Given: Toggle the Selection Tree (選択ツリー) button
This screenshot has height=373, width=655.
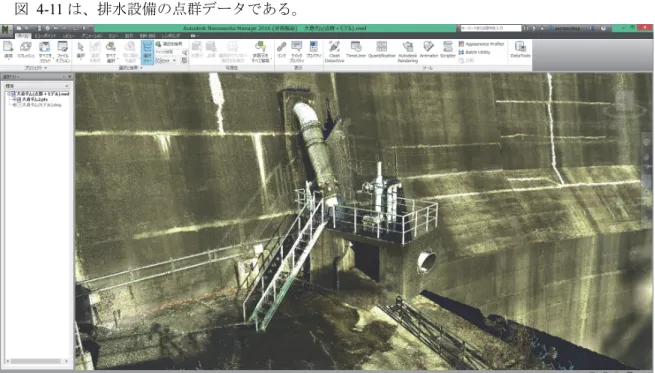Looking at the screenshot, I should pyautogui.click(x=147, y=52).
